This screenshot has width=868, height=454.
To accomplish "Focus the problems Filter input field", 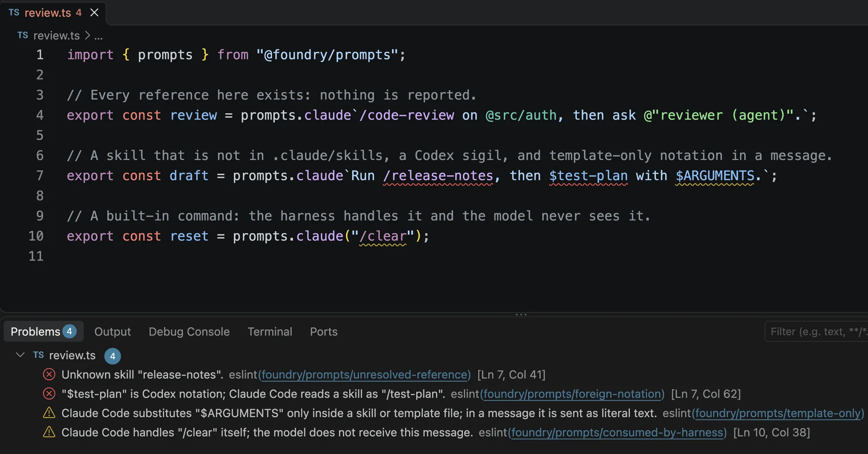I will [x=817, y=331].
